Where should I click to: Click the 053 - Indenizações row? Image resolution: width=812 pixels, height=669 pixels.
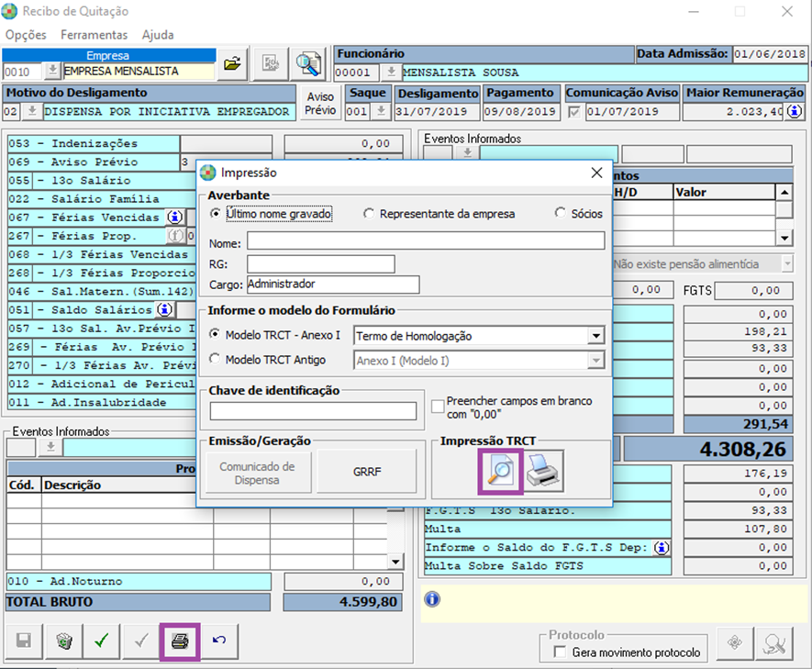click(94, 143)
